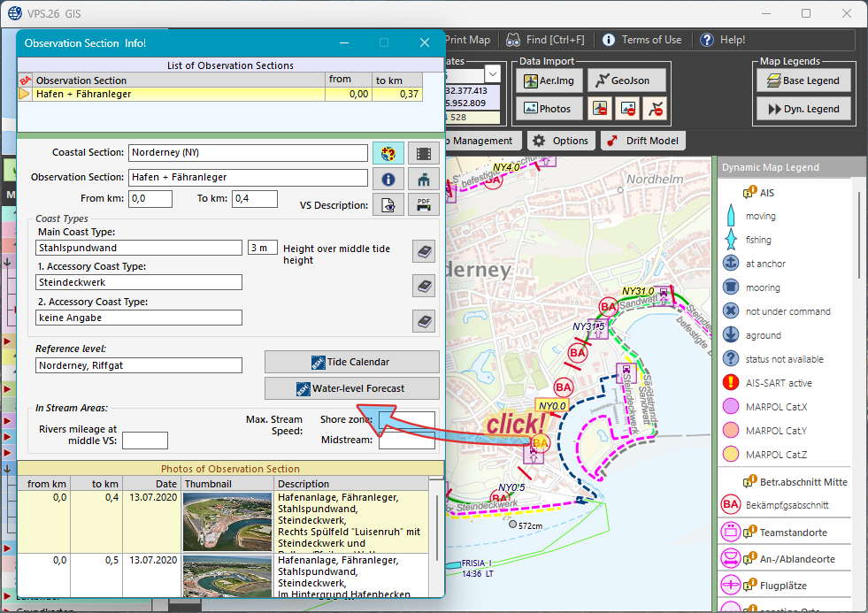Screen dimensions: 868x613
Task: Click the first harbor photo thumbnail
Action: pos(227,522)
